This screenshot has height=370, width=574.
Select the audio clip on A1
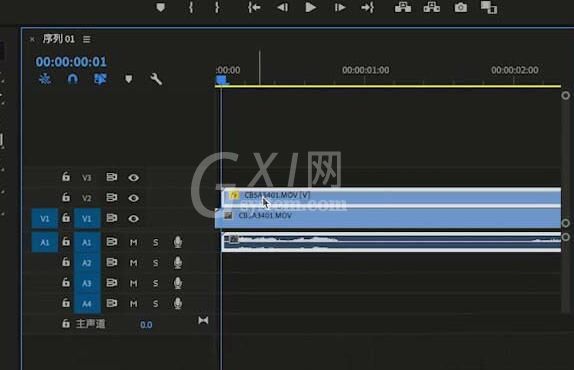[x=391, y=242]
